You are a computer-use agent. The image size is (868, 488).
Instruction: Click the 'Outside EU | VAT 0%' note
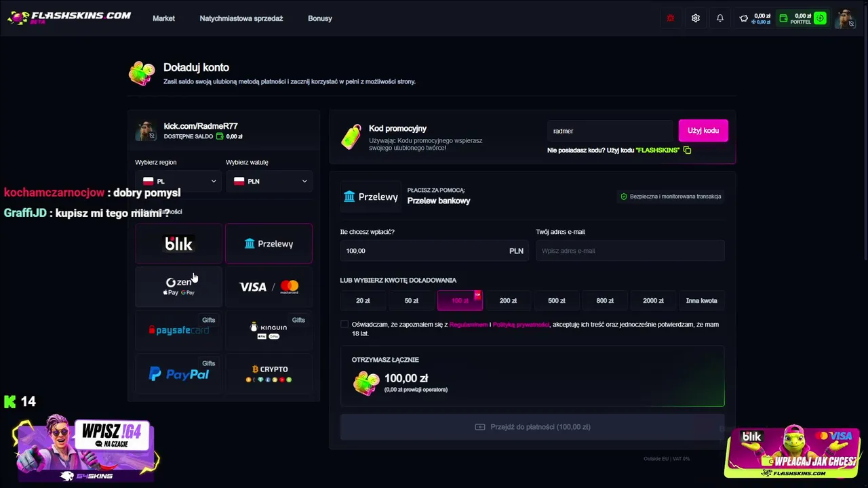pyautogui.click(x=667, y=459)
